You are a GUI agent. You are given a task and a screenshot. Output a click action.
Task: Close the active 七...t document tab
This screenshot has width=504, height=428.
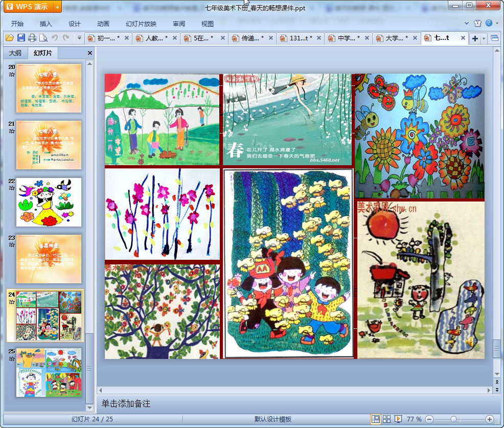click(x=463, y=38)
